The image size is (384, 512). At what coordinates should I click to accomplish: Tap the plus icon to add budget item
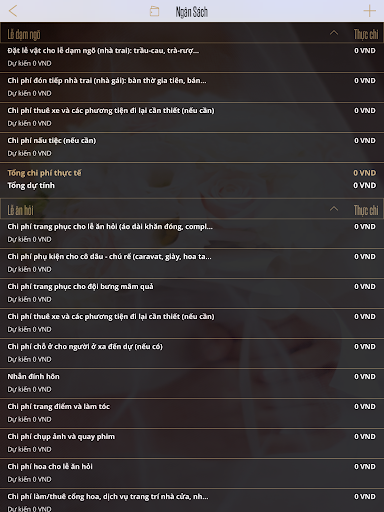(x=369, y=11)
